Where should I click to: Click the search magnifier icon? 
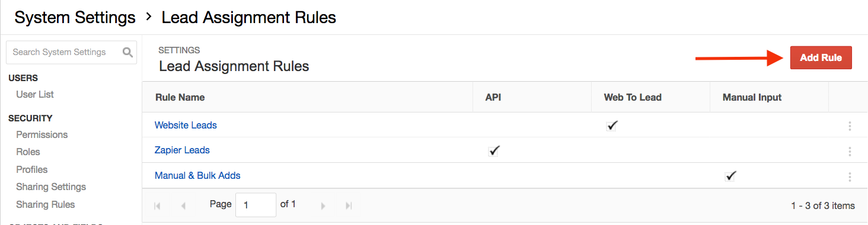pos(127,52)
